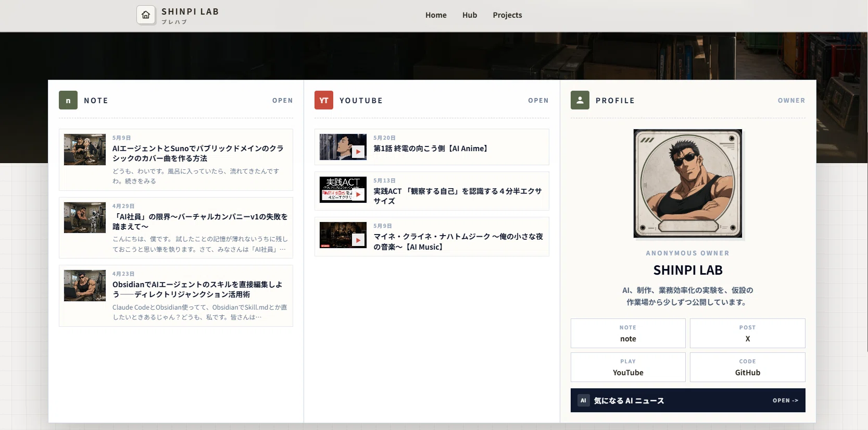Play the マイネ・クライネ・ナハトムジーク video thumbnail
The height and width of the screenshot is (430, 868).
tap(343, 235)
